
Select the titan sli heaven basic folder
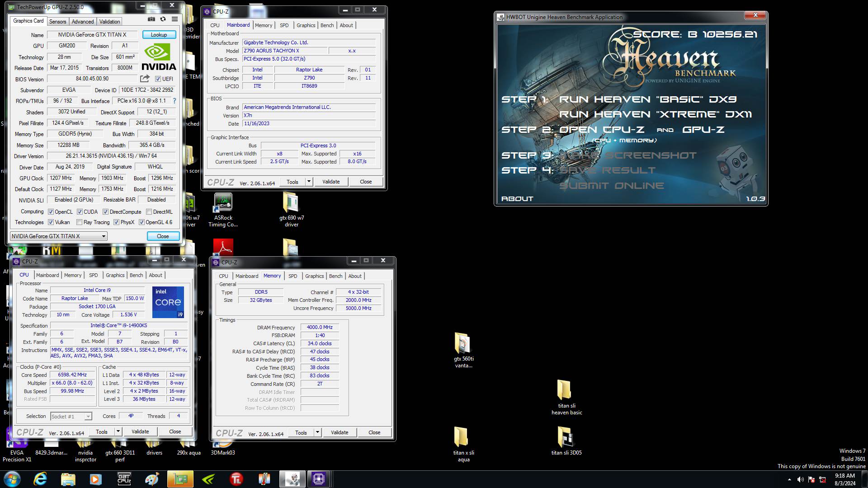click(566, 397)
